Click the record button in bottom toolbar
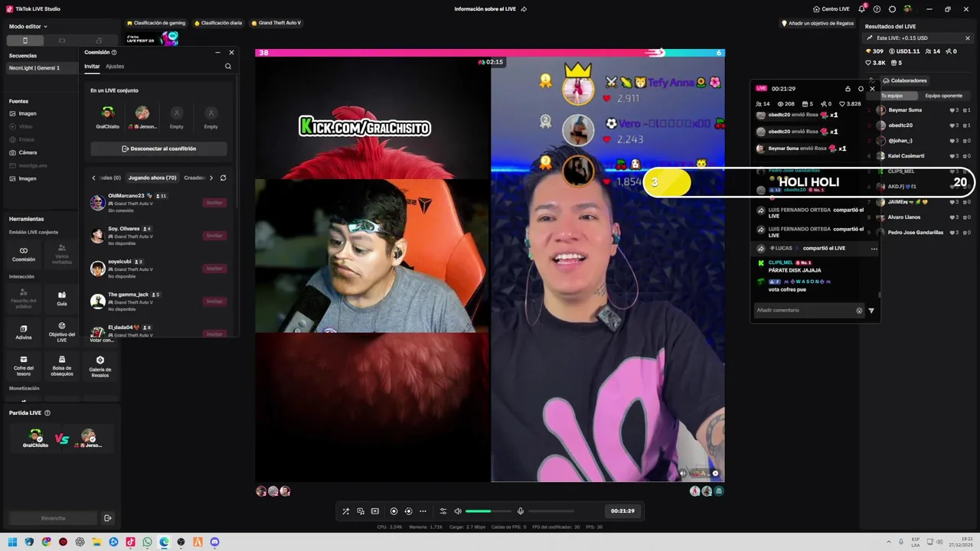 click(394, 511)
